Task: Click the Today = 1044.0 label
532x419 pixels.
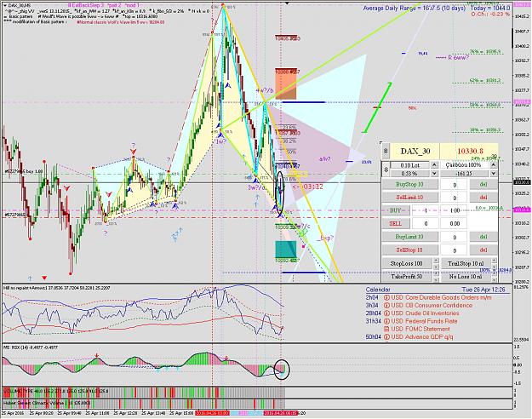Action: (490, 8)
